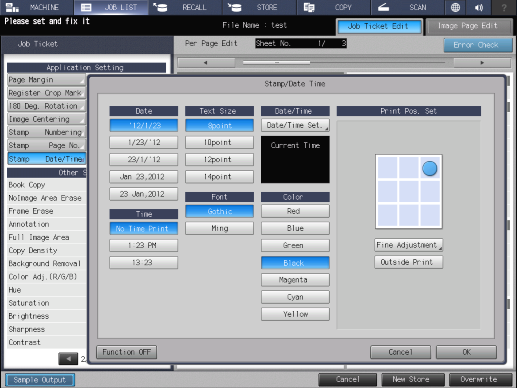Open the Date/Time Set. submenu

[x=295, y=125]
